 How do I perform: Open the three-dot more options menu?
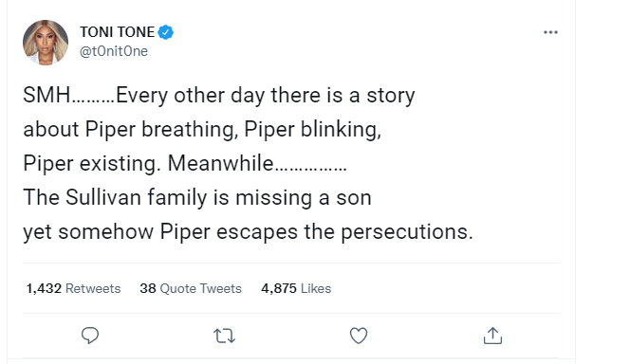click(x=550, y=32)
